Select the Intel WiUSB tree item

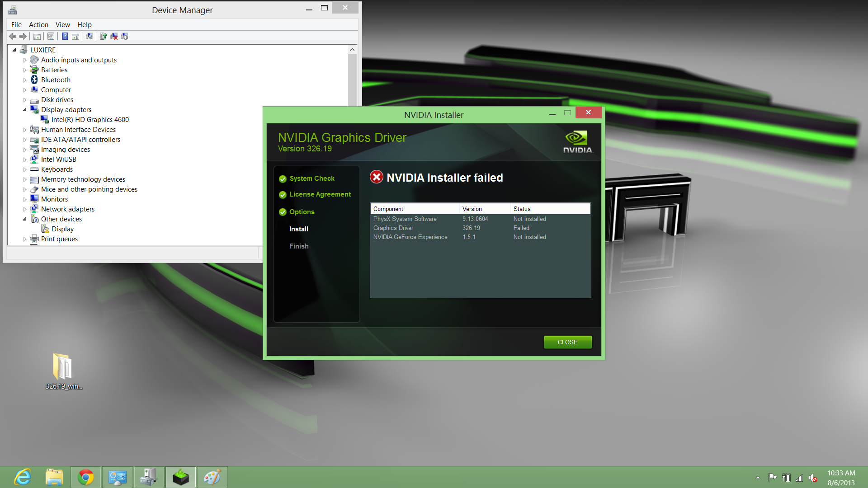(x=59, y=160)
